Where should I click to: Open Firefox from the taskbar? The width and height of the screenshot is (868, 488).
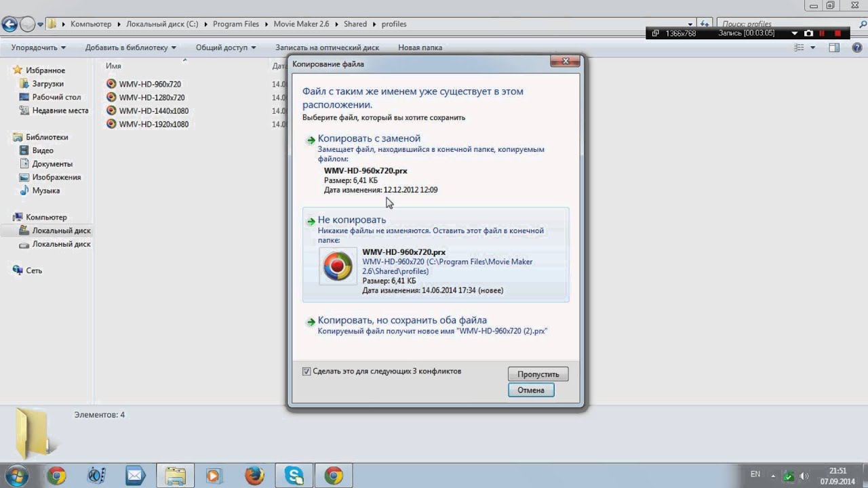[x=254, y=476]
